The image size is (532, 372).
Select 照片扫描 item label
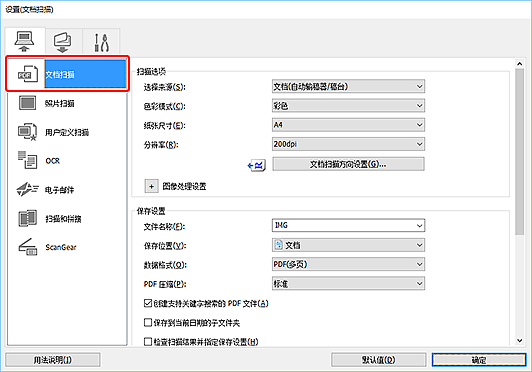pyautogui.click(x=60, y=104)
